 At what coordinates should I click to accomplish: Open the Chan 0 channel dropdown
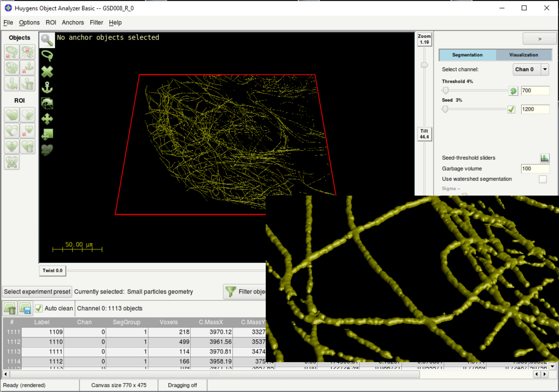pyautogui.click(x=545, y=69)
